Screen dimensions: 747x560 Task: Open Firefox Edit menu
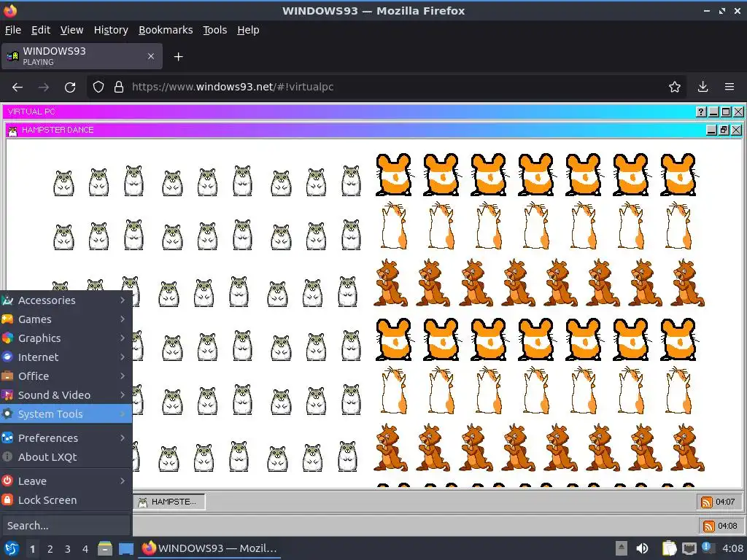pos(41,30)
